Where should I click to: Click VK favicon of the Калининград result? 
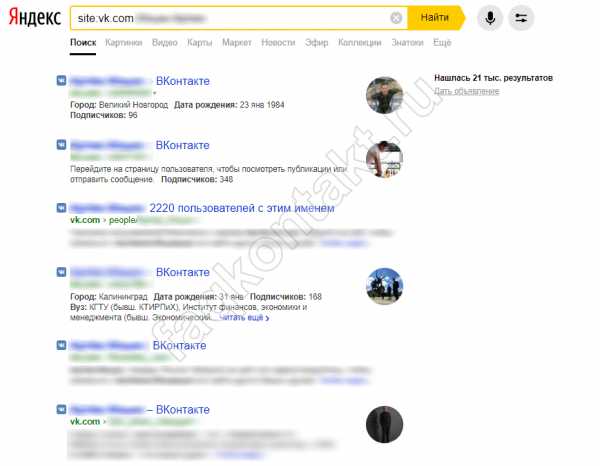pos(61,272)
